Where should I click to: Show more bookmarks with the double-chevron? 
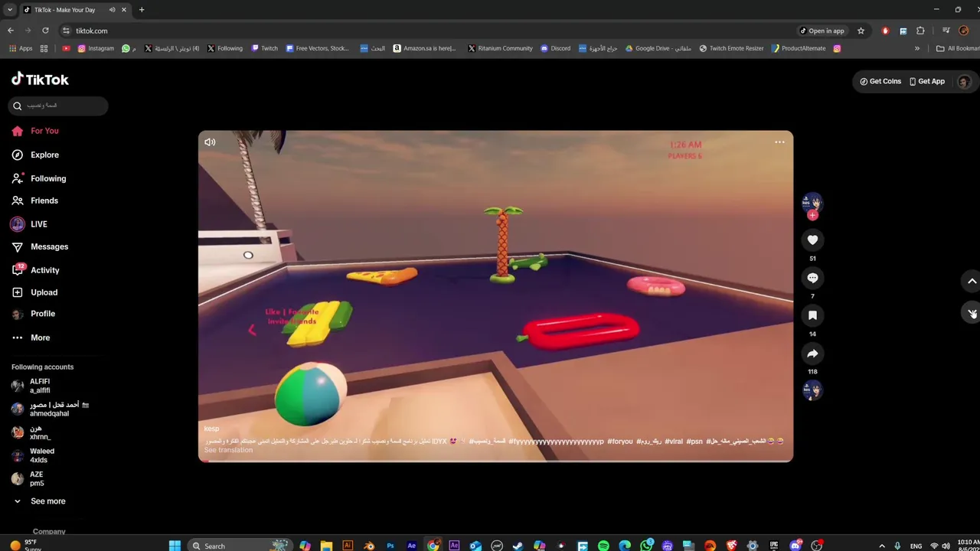(x=917, y=48)
